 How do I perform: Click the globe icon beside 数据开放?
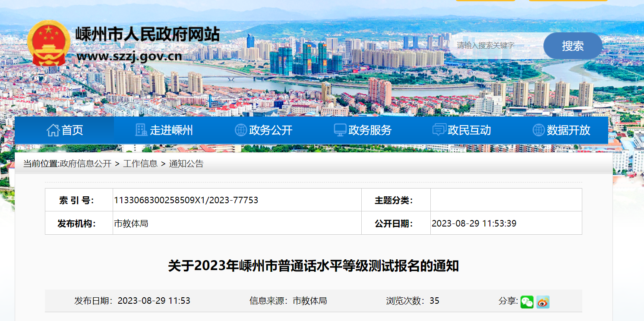(539, 130)
